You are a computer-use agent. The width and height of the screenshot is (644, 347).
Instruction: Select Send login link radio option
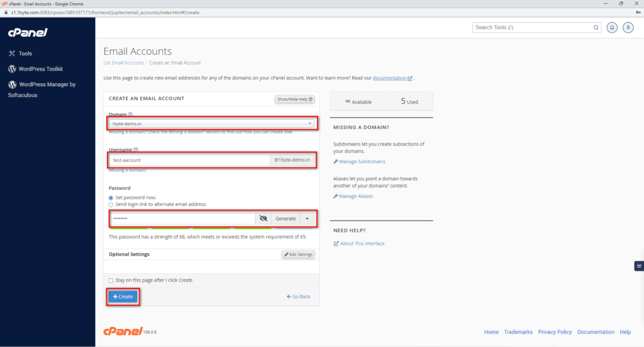point(111,204)
